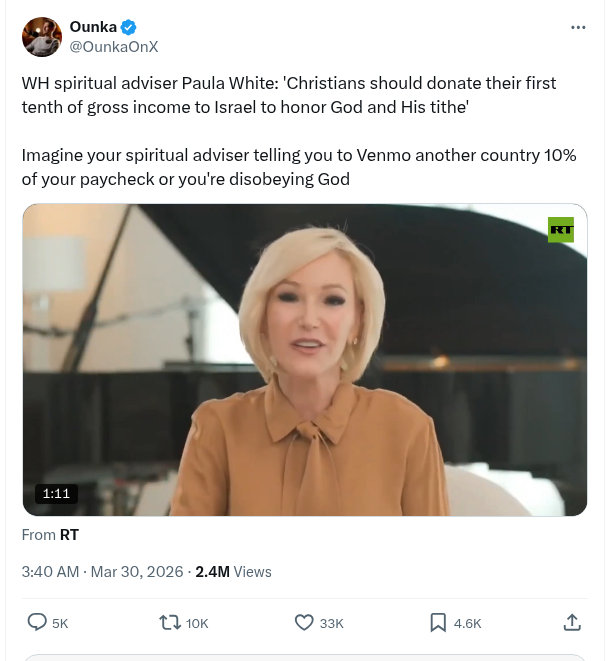Click the 4.6K bookmarks count
Viewport: 608px width, 661px height.
tap(467, 623)
